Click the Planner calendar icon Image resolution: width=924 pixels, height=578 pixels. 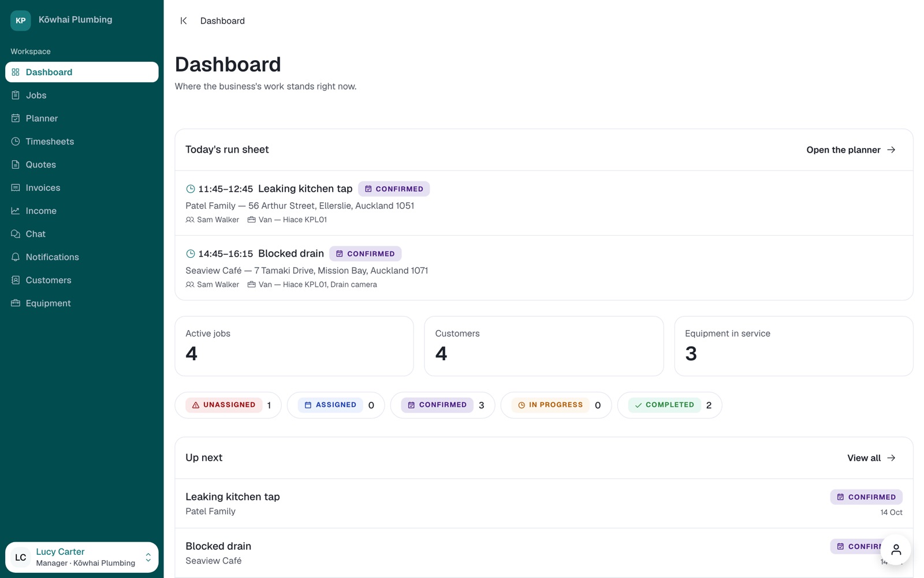(x=16, y=118)
